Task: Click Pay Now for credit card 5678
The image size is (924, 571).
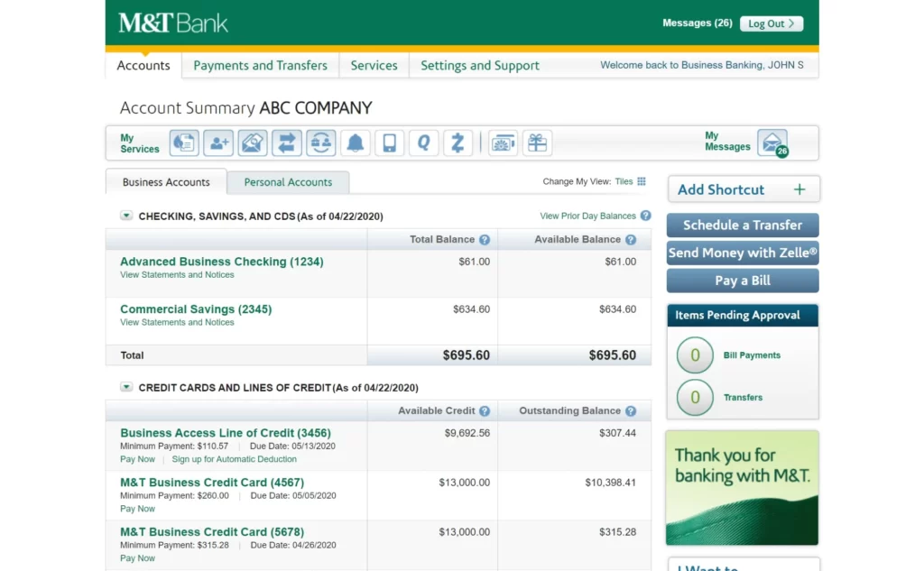Action: [x=137, y=558]
